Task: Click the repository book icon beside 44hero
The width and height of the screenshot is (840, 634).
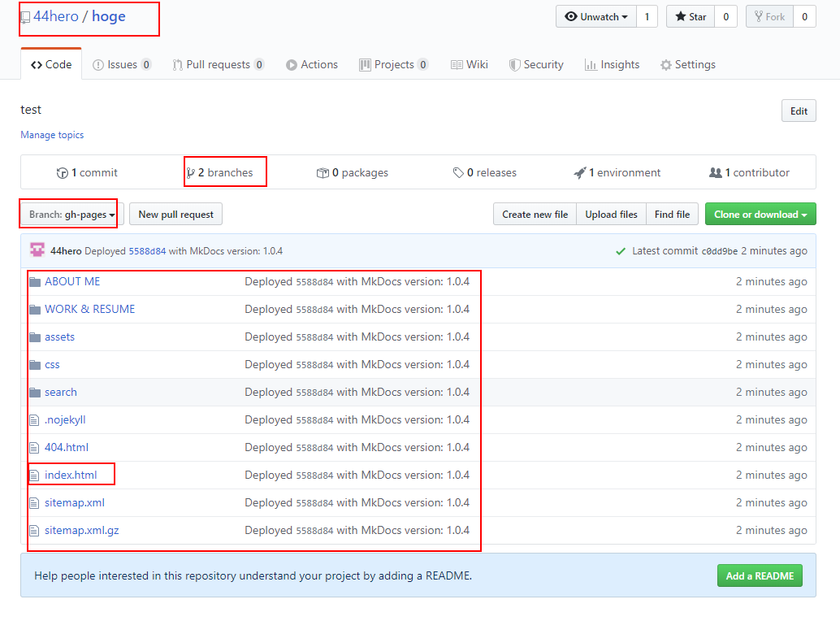Action: pyautogui.click(x=25, y=18)
